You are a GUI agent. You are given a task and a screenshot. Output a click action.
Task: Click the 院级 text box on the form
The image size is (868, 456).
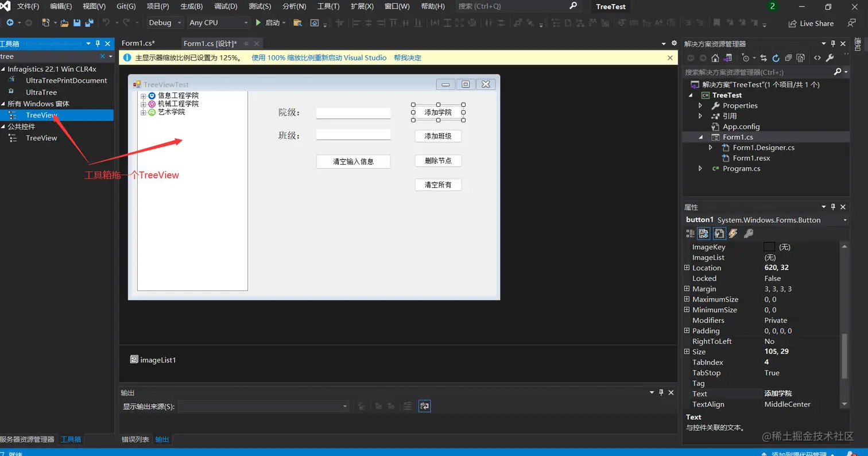click(x=353, y=113)
